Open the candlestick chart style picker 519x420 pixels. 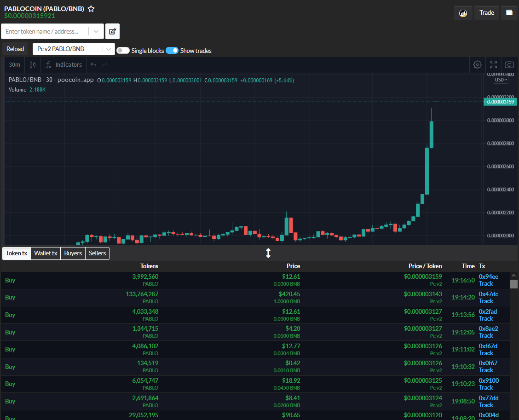point(32,64)
